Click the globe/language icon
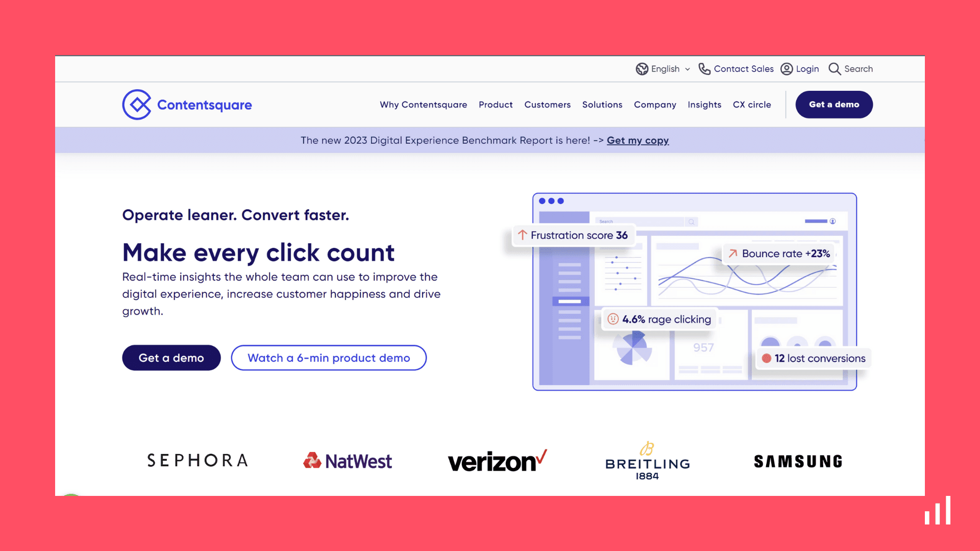980x551 pixels. (x=641, y=69)
